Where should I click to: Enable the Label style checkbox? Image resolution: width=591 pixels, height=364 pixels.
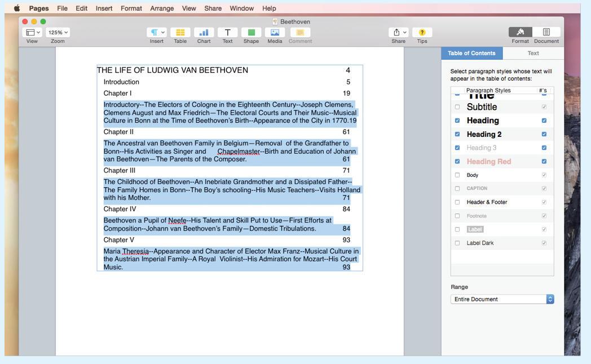[x=457, y=229]
